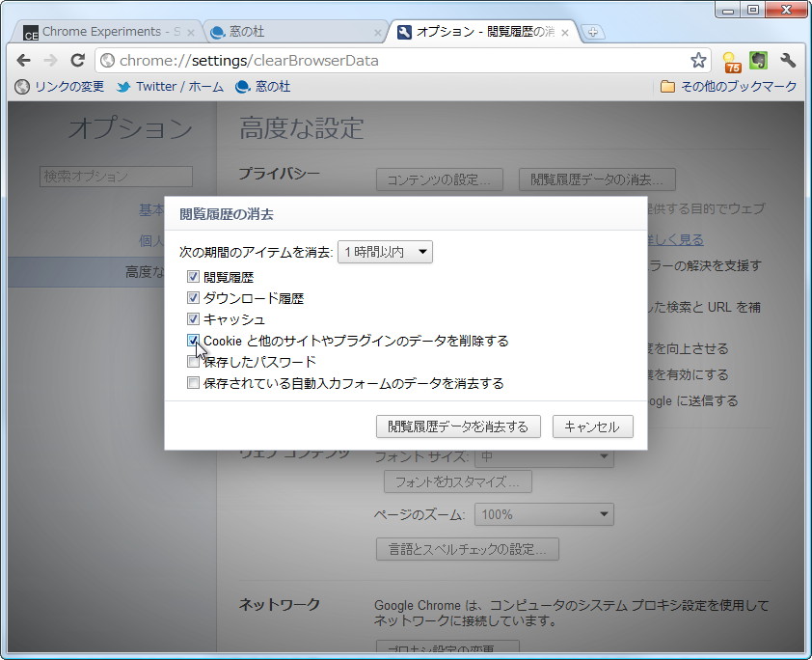
Task: Click the forward navigation arrow
Action: coord(50,59)
